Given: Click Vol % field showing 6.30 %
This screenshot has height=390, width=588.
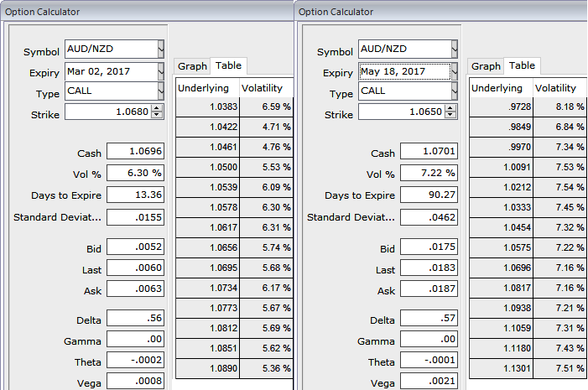Looking at the screenshot, I should click(x=135, y=173).
